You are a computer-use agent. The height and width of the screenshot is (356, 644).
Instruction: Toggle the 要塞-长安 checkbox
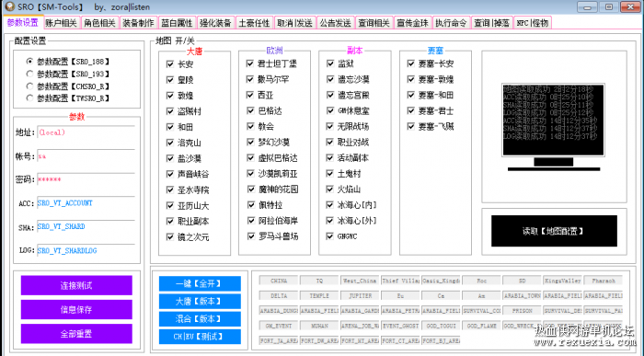[410, 63]
